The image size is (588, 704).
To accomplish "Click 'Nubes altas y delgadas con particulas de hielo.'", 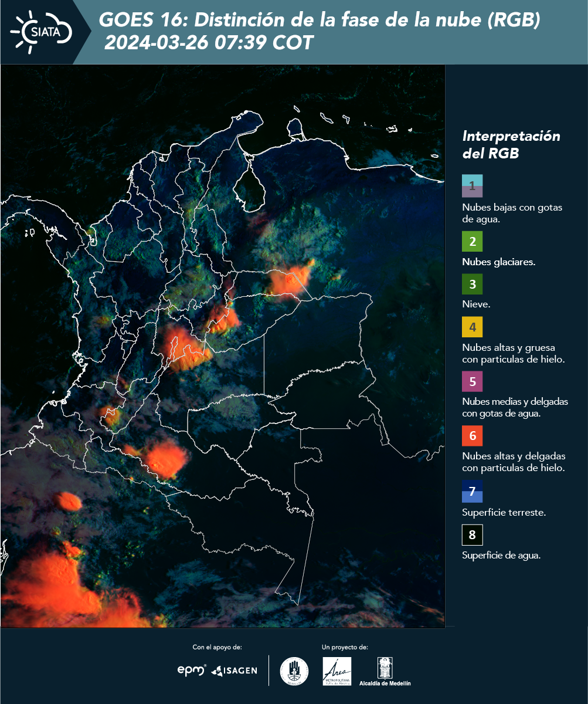I will click(x=514, y=462).
